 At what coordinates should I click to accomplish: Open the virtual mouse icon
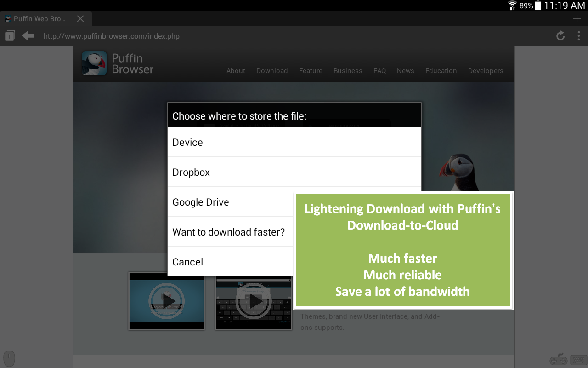coord(9,358)
